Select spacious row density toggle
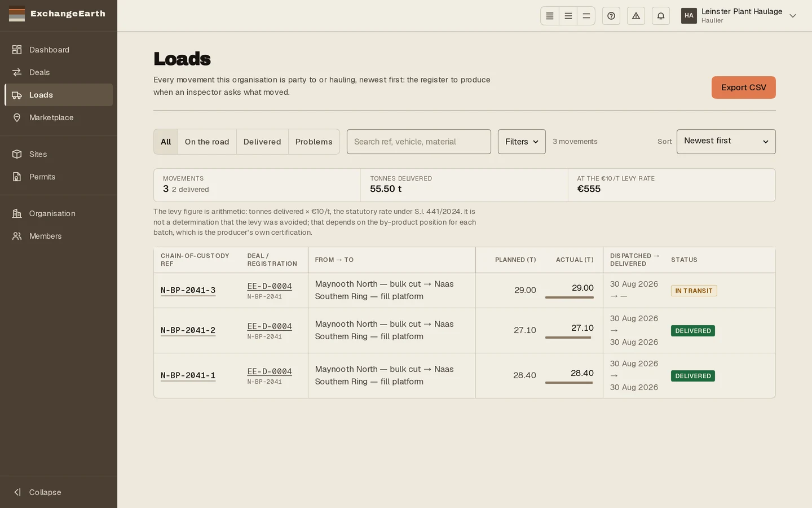812x508 pixels. click(586, 16)
